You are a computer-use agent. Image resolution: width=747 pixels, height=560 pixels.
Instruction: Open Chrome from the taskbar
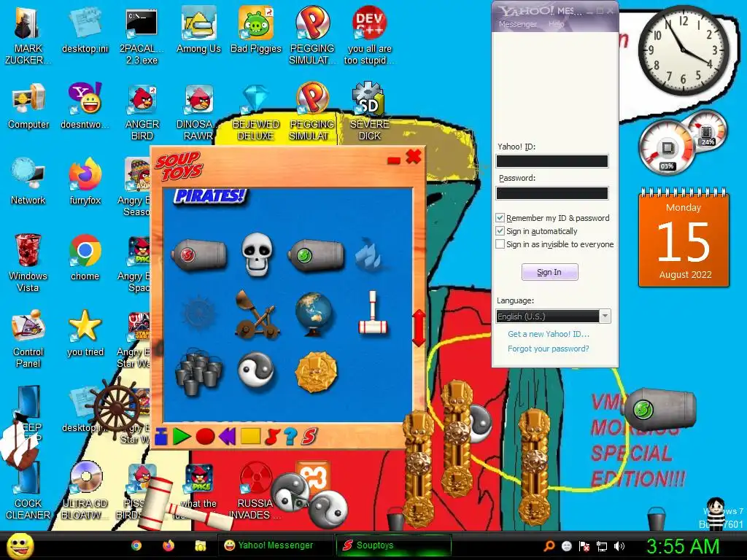136,545
